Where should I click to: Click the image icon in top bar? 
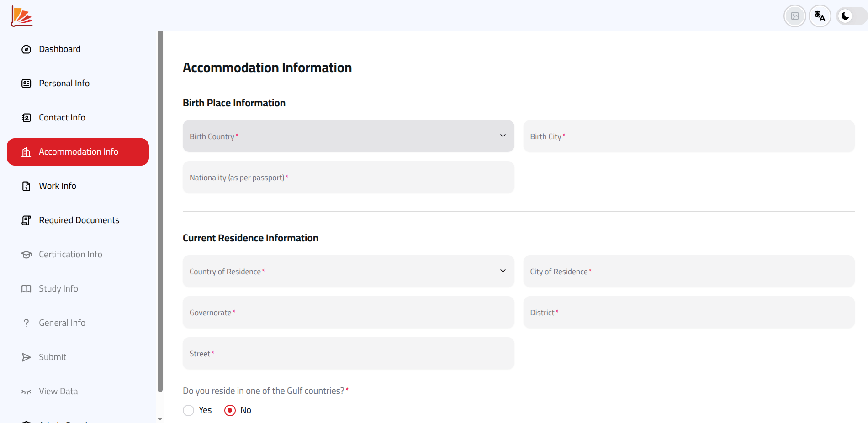click(x=795, y=16)
